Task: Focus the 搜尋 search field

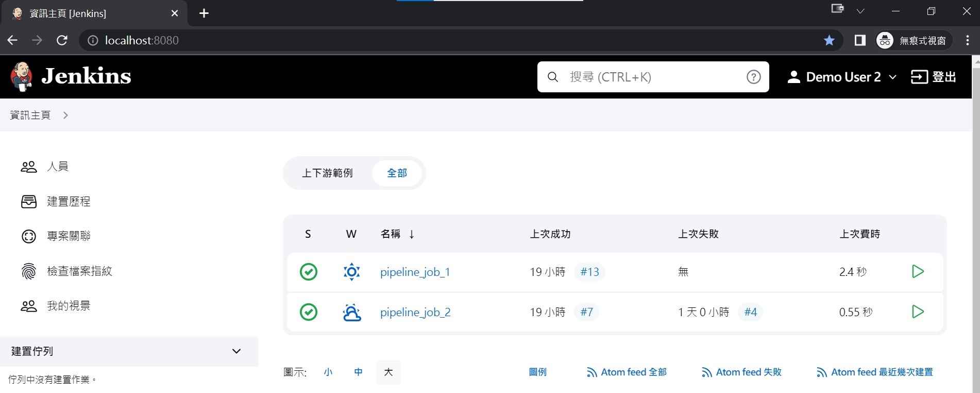Action: [653, 77]
